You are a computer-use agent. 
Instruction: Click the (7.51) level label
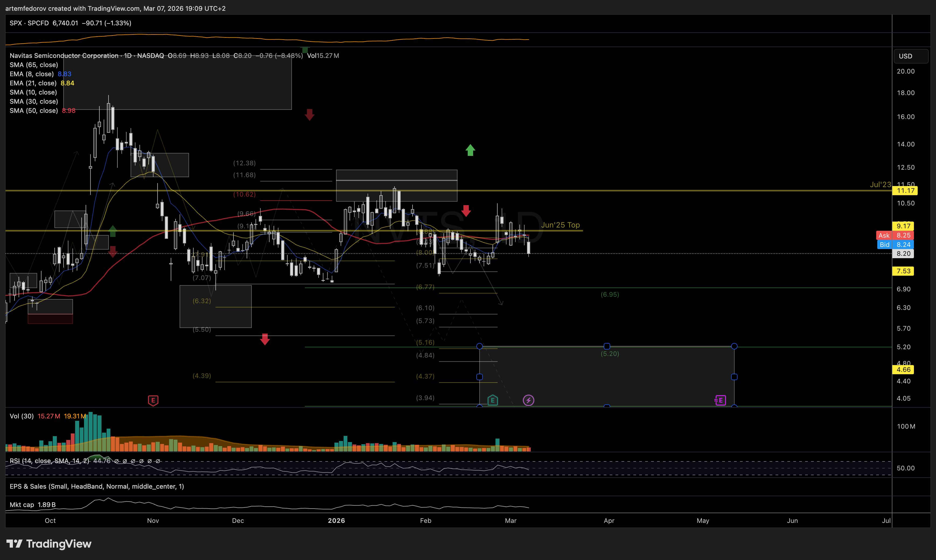pyautogui.click(x=425, y=266)
